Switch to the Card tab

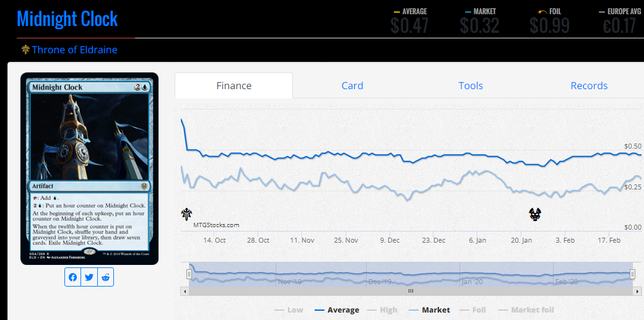pyautogui.click(x=352, y=86)
